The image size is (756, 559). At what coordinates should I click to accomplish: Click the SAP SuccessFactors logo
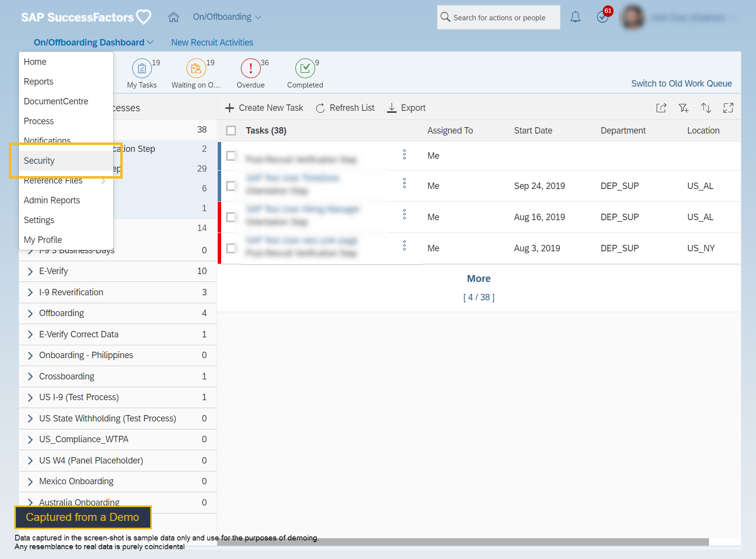86,17
